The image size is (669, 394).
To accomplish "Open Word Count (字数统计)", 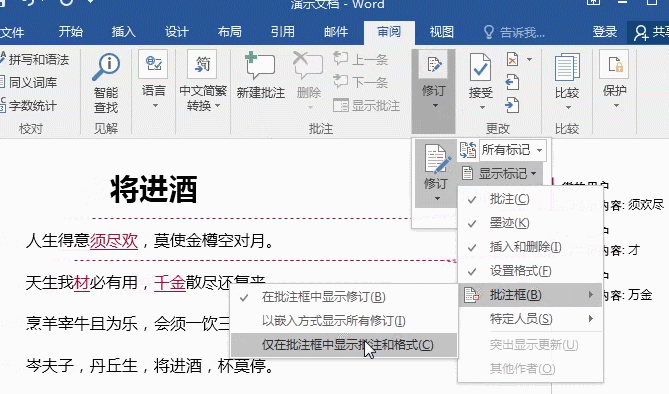I will point(29,105).
